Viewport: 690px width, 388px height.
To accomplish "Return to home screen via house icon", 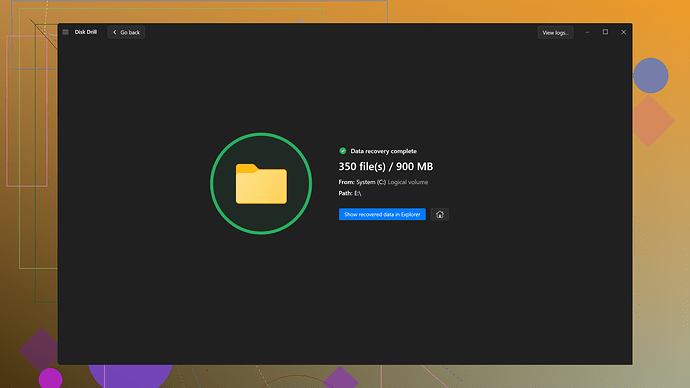I will tap(440, 214).
